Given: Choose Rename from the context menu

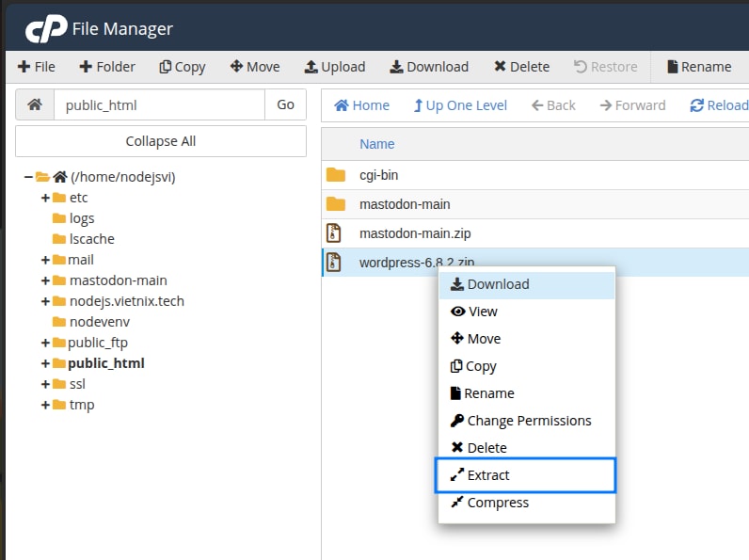Looking at the screenshot, I should [x=526, y=393].
